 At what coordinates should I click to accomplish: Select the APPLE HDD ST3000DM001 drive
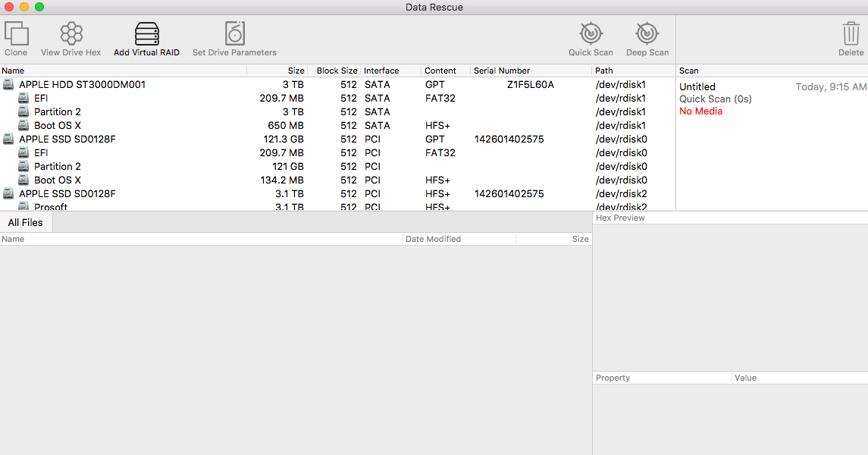pyautogui.click(x=82, y=85)
